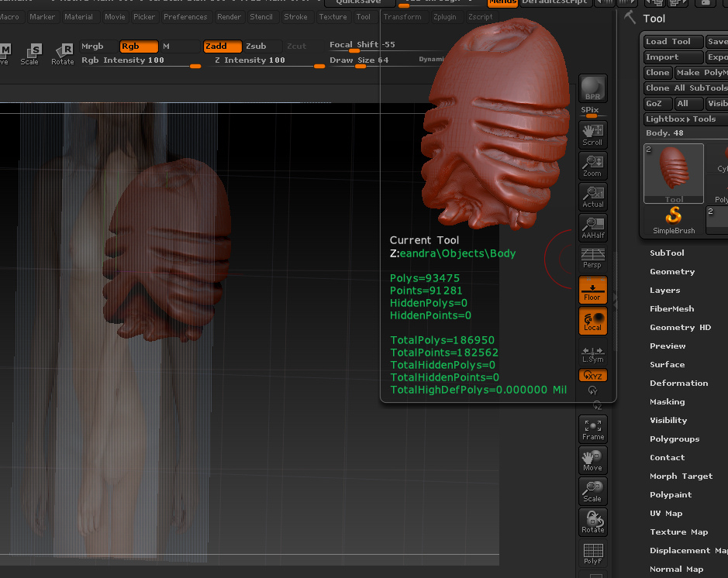
Task: Click the Load Tool button
Action: point(673,42)
